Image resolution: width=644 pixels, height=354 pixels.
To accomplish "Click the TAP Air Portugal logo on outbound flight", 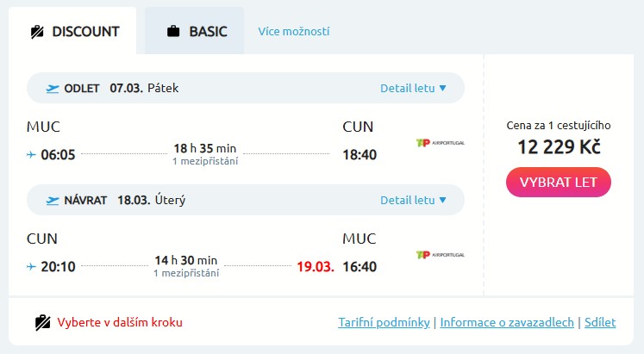I will point(440,142).
